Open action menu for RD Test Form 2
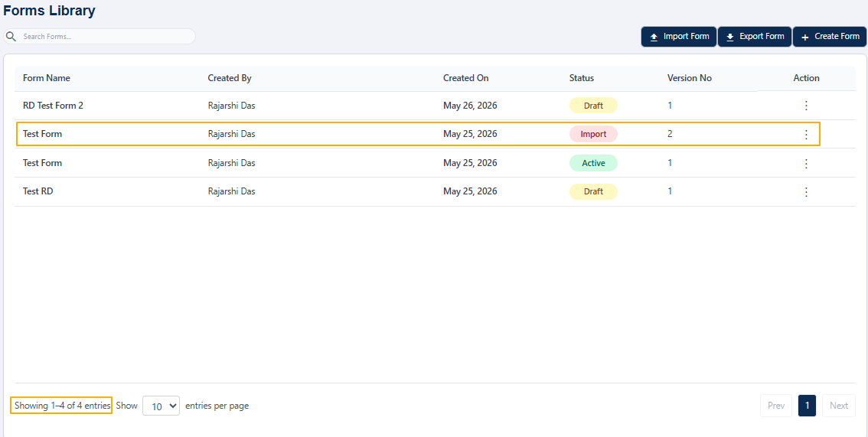 pyautogui.click(x=806, y=105)
